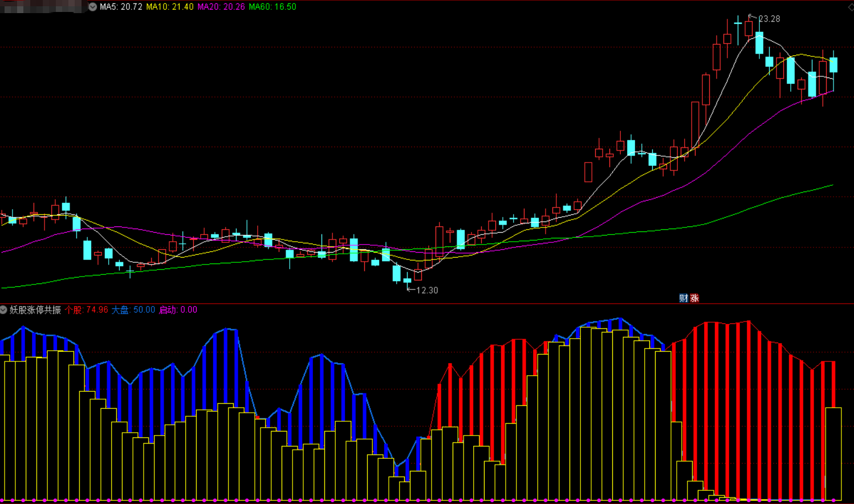
Task: Select the 个股: 74.96 value
Action: (x=86, y=310)
